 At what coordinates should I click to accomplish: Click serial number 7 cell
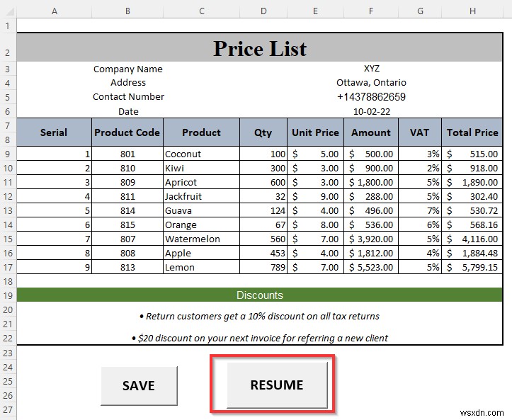[54, 239]
